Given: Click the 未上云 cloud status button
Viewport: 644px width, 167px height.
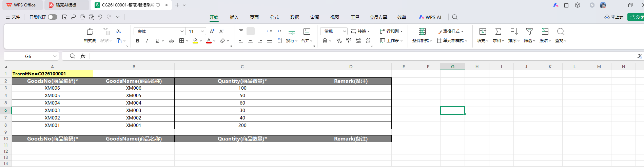Looking at the screenshot, I should [x=614, y=17].
